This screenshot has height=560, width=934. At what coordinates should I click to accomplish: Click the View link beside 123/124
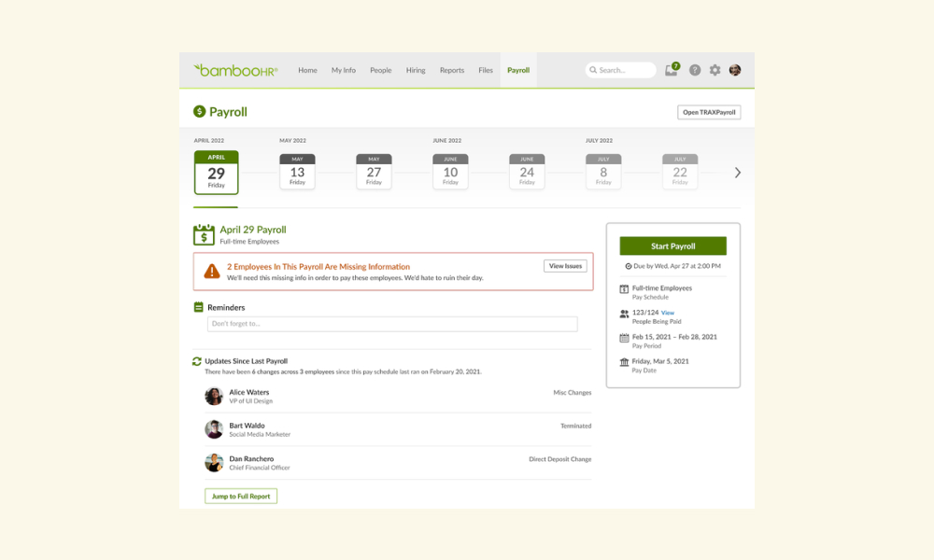coord(668,313)
